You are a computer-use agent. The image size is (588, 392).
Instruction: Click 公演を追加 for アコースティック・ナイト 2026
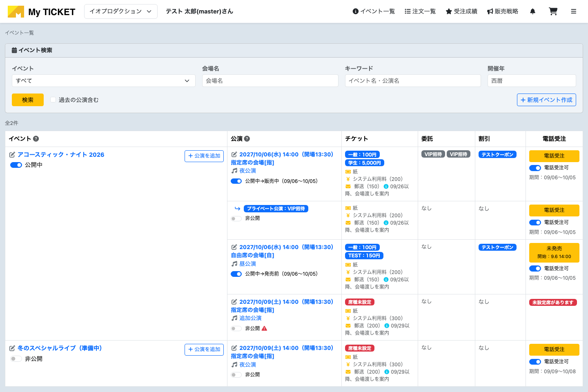(x=204, y=156)
